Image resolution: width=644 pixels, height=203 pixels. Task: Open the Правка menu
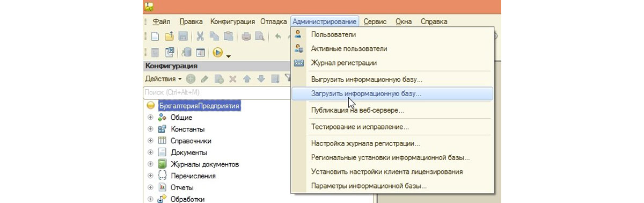191,21
